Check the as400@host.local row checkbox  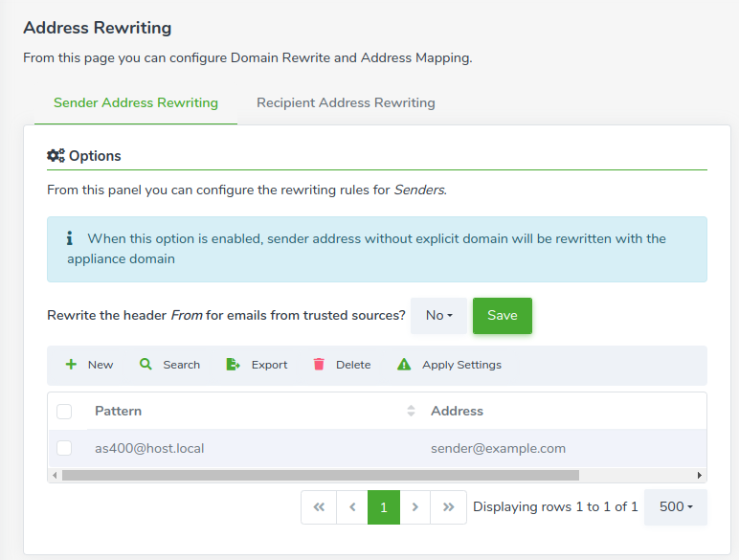coord(64,448)
